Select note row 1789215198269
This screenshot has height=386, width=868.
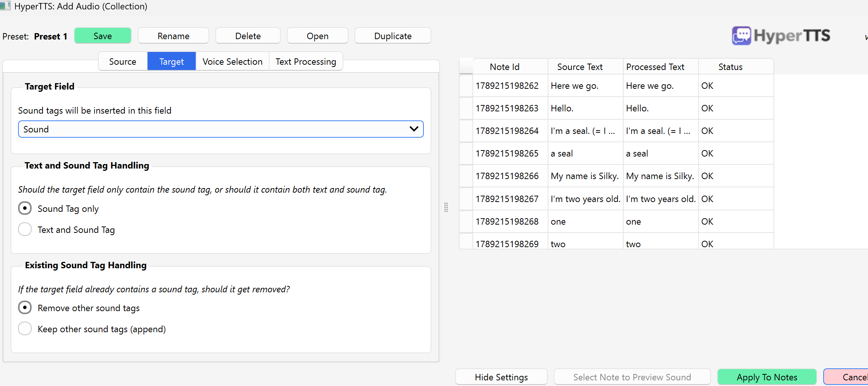coord(510,241)
